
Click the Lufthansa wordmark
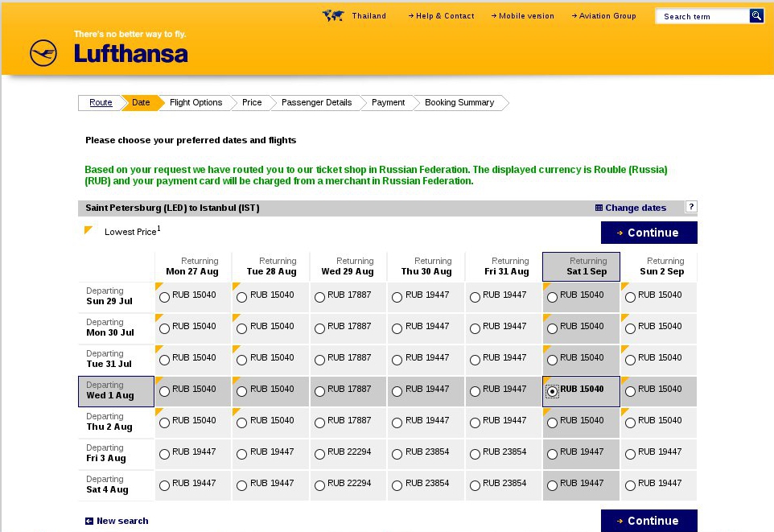(131, 54)
